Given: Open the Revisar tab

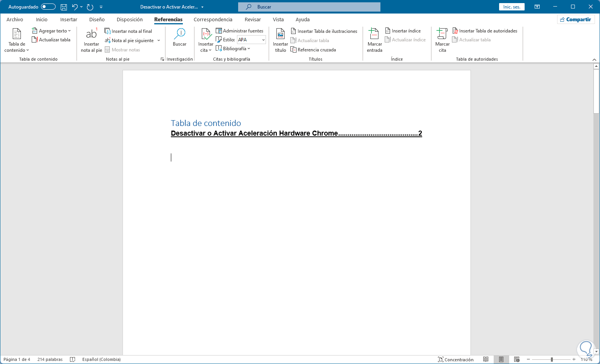Looking at the screenshot, I should [x=253, y=20].
